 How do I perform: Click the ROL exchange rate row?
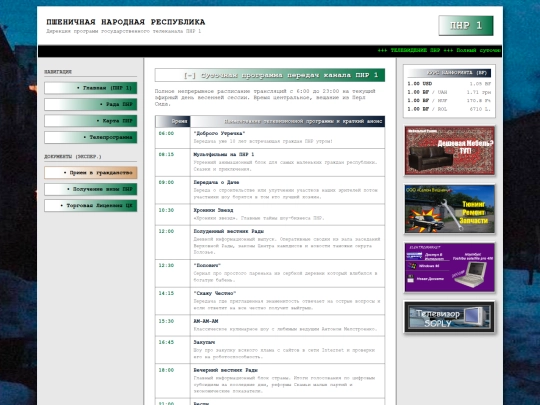tap(449, 109)
